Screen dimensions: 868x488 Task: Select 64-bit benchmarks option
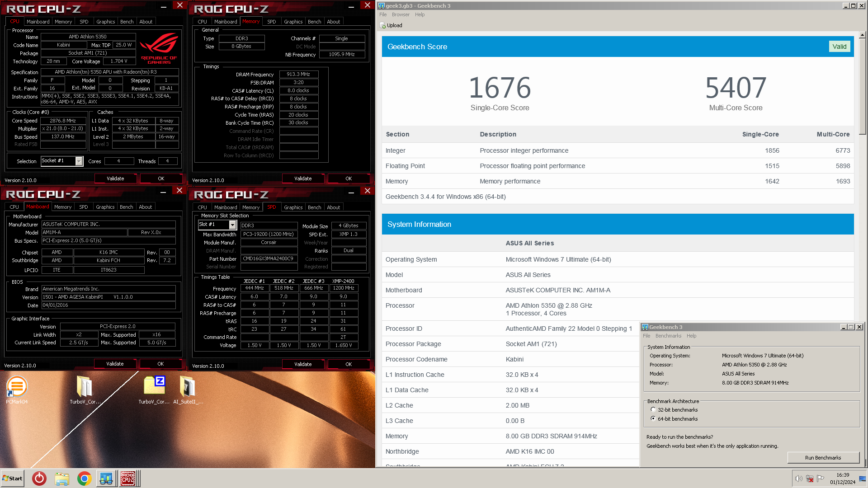[653, 419]
